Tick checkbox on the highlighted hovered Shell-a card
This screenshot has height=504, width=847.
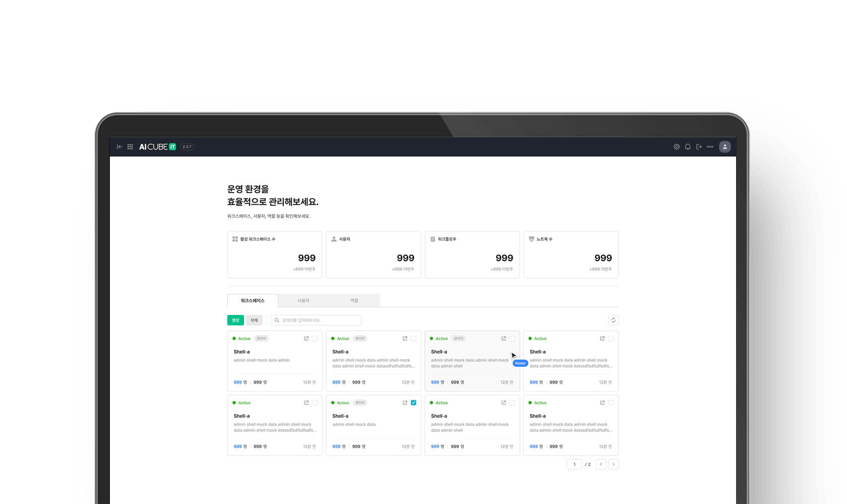coord(512,339)
